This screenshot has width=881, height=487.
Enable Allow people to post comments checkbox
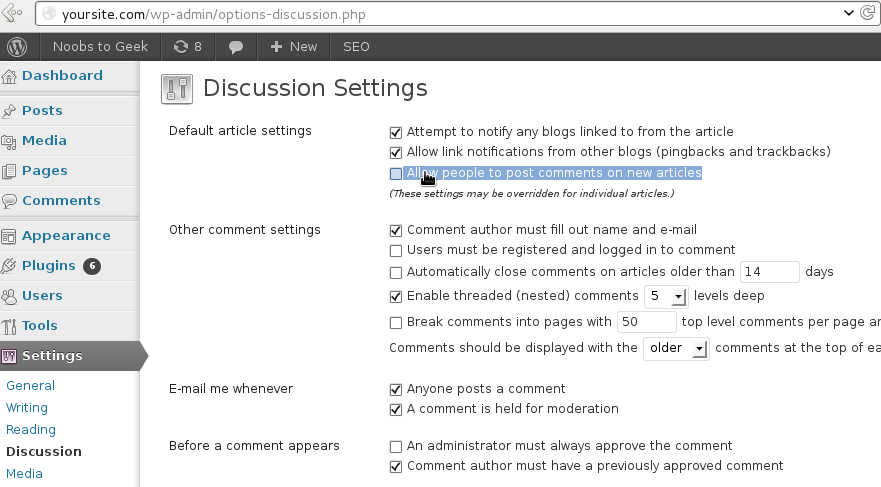point(396,174)
